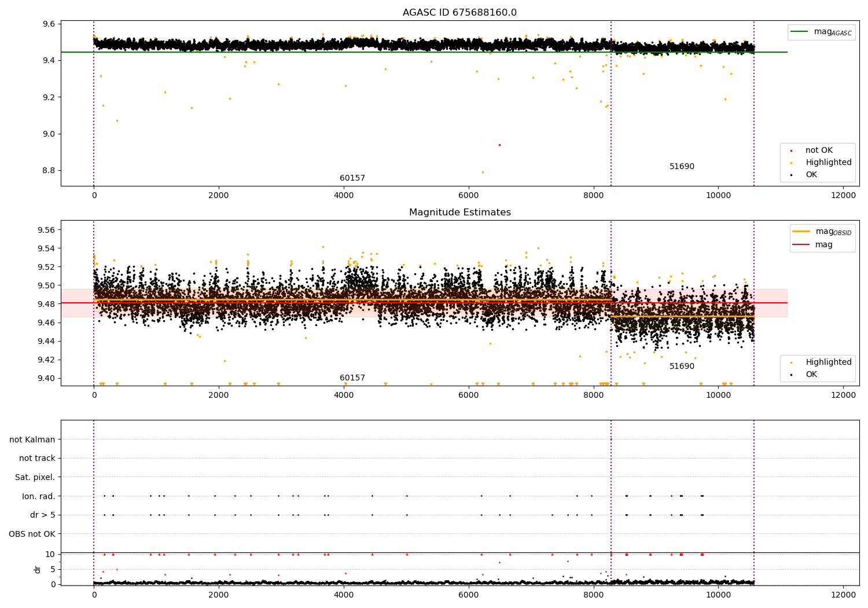Click "OK" legend entry in middle plot
The width and height of the screenshot is (868, 608).
click(x=811, y=375)
